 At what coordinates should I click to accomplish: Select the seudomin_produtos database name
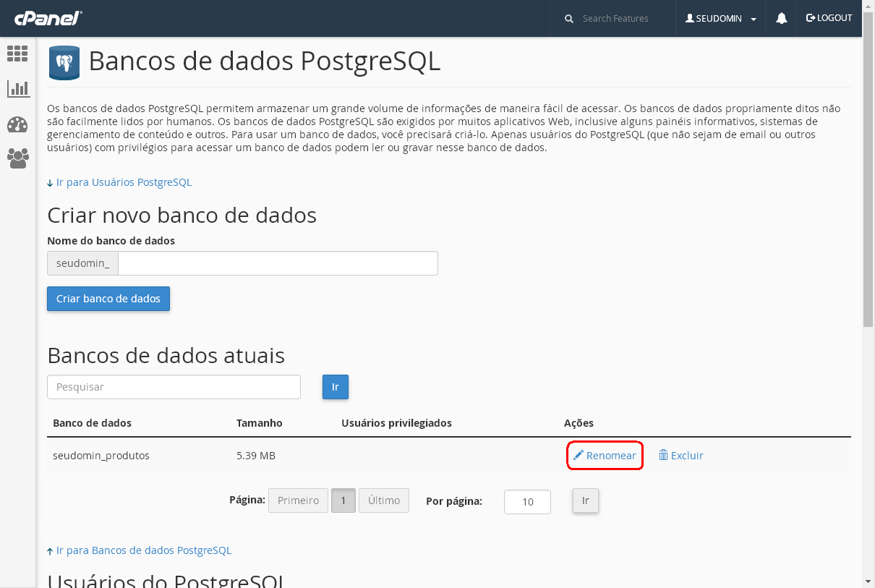[x=101, y=456]
